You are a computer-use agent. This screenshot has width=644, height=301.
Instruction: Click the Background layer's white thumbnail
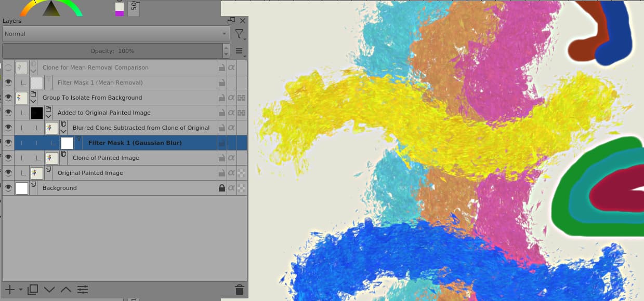click(22, 188)
